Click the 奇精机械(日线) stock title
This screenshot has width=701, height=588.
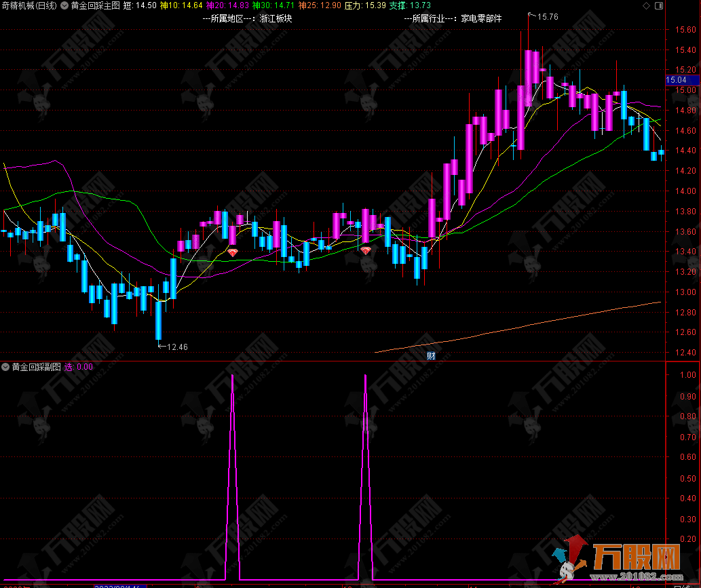pyautogui.click(x=29, y=6)
